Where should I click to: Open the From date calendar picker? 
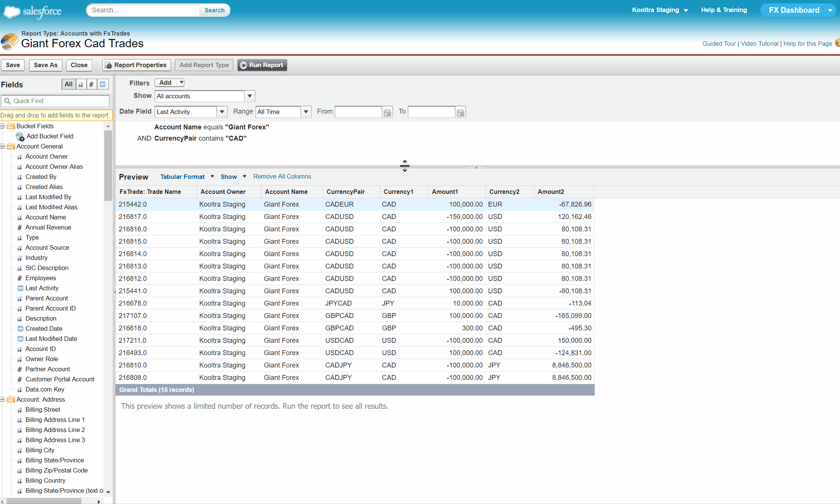[x=387, y=112]
